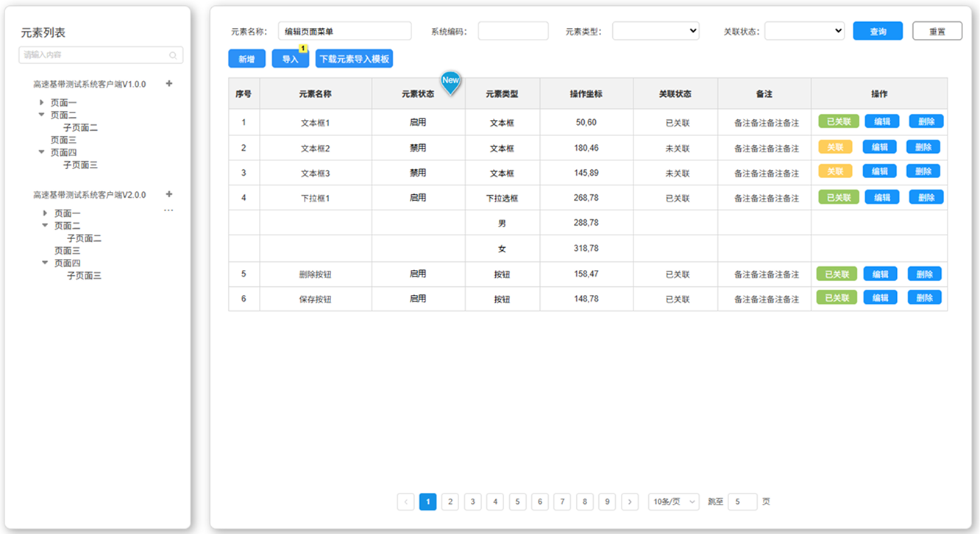This screenshot has width=980, height=534.
Task: Click the 跳至 page number input
Action: tap(742, 502)
